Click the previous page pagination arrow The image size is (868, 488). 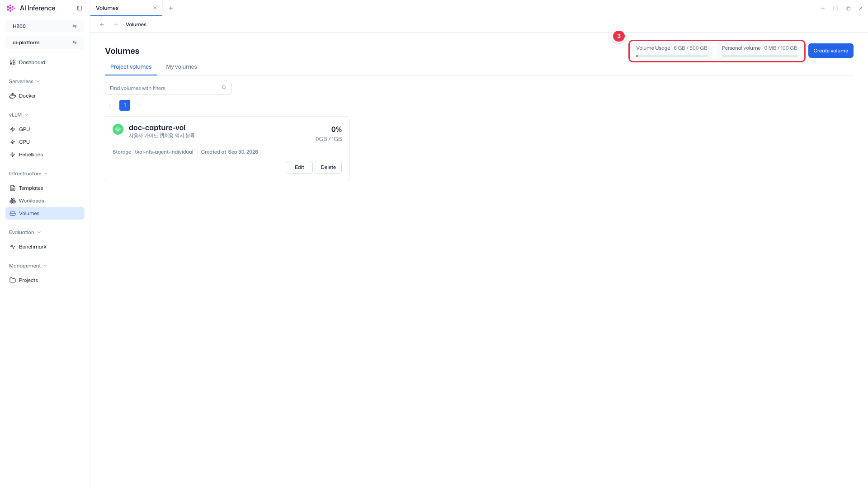[110, 105]
